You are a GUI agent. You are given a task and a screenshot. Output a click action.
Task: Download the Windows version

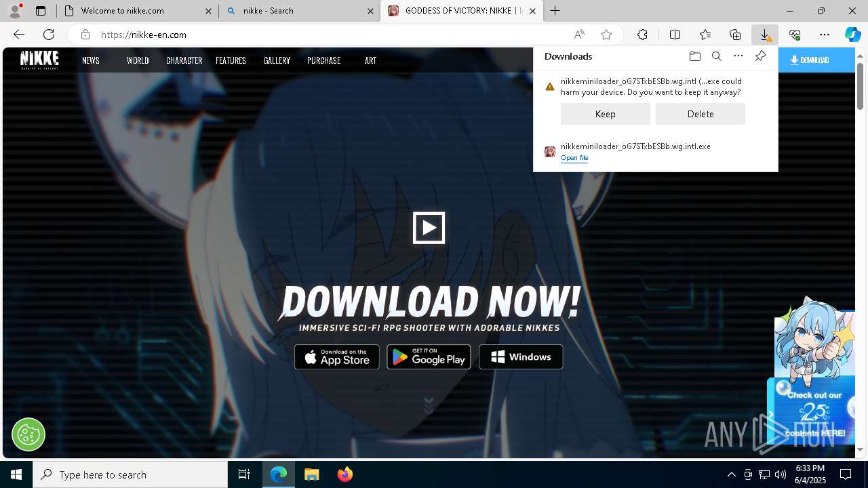tap(521, 357)
